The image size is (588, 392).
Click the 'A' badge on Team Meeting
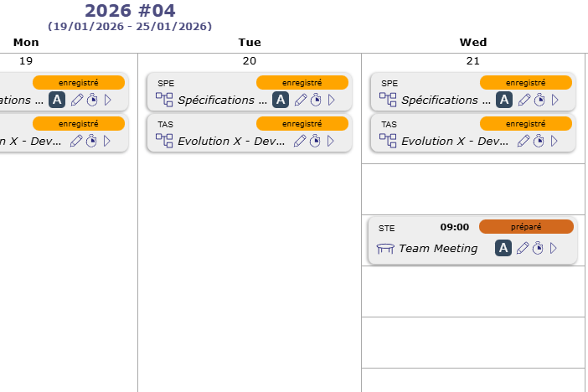click(503, 248)
